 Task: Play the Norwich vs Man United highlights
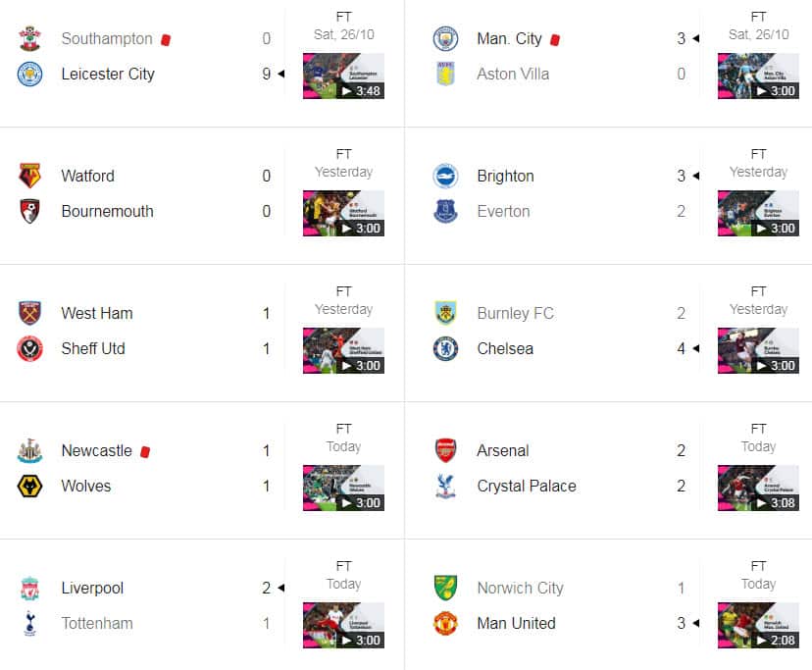pos(757,625)
